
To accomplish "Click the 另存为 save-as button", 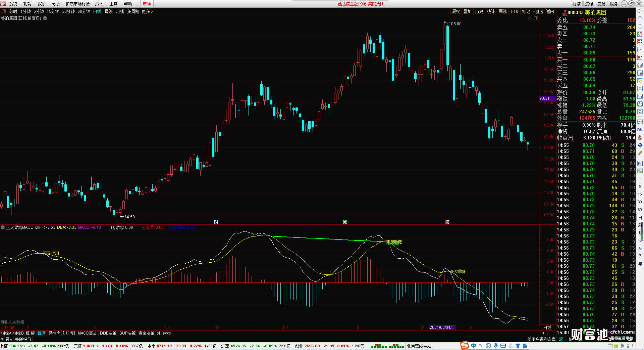I will (x=54, y=333).
